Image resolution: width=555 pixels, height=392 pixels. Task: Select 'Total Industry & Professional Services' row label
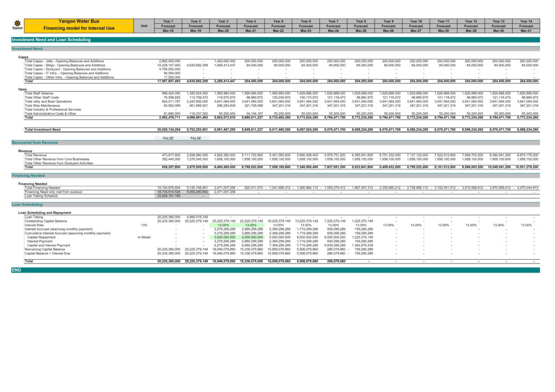point(53,110)
